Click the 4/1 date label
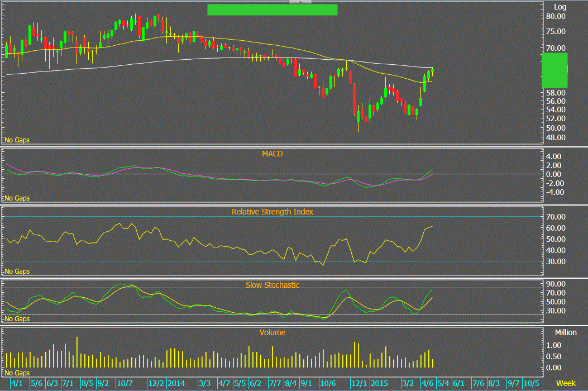This screenshot has width=588, height=391. click(17, 383)
